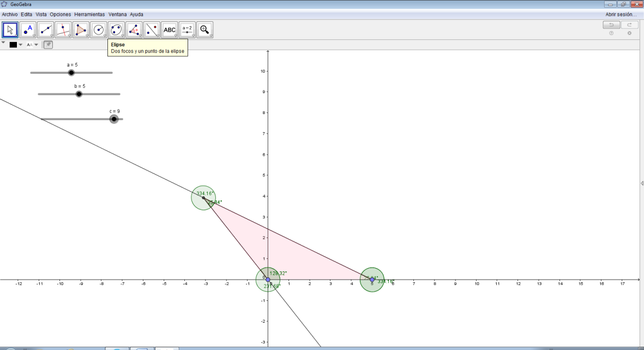The height and width of the screenshot is (350, 644).
Task: Click the 'b = 5' slider label
Action: click(x=80, y=86)
